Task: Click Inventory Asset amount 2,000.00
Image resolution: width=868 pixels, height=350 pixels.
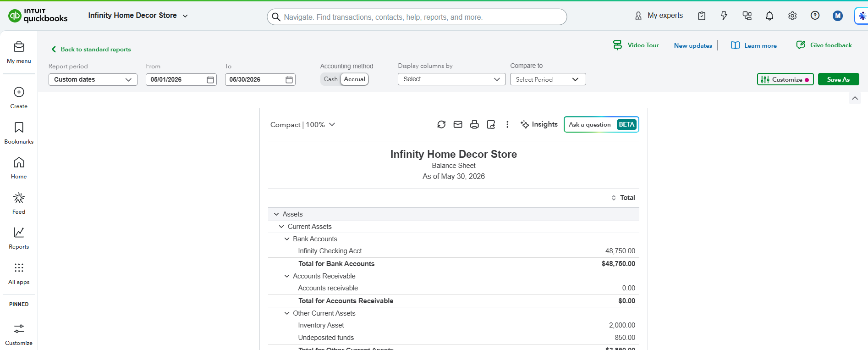Action: tap(622, 325)
